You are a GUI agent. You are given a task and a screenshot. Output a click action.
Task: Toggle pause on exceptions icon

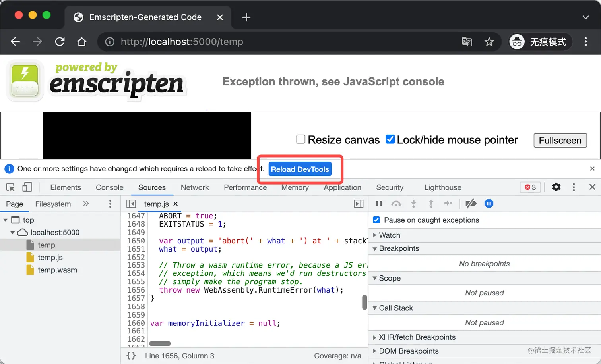(489, 204)
